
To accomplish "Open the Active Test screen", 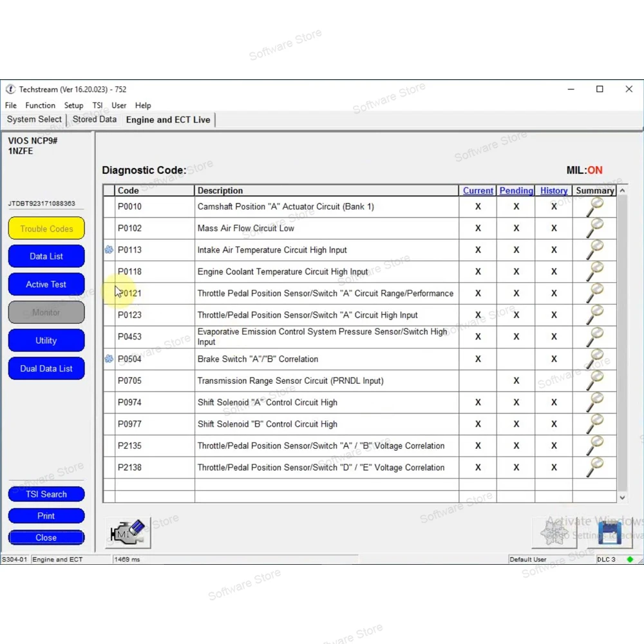I will coord(46,284).
